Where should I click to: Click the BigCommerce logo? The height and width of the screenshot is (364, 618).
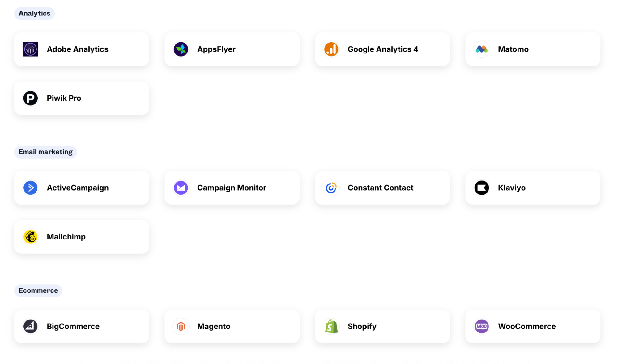point(30,326)
